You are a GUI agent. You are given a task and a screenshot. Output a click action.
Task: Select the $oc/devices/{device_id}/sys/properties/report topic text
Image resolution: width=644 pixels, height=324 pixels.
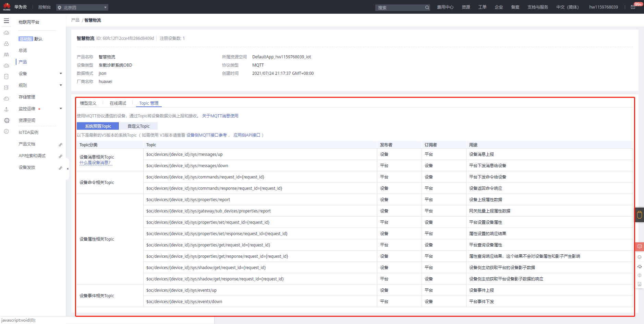click(188, 200)
